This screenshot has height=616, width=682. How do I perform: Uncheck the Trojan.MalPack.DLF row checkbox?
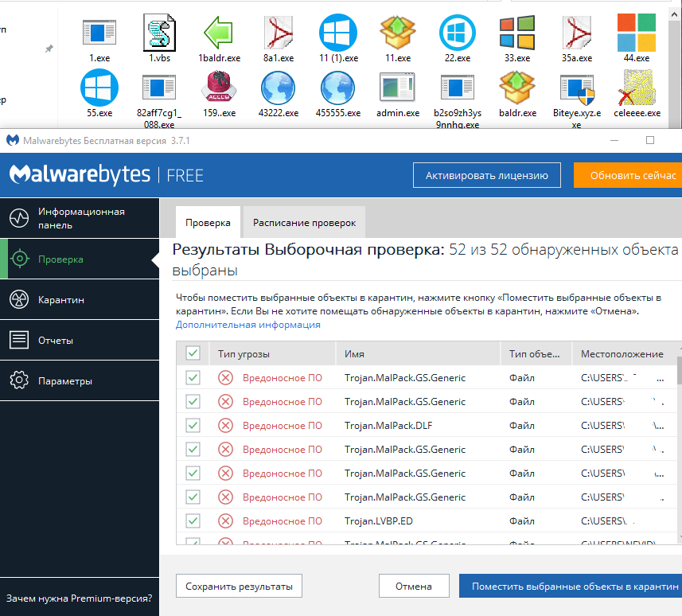pyautogui.click(x=193, y=425)
